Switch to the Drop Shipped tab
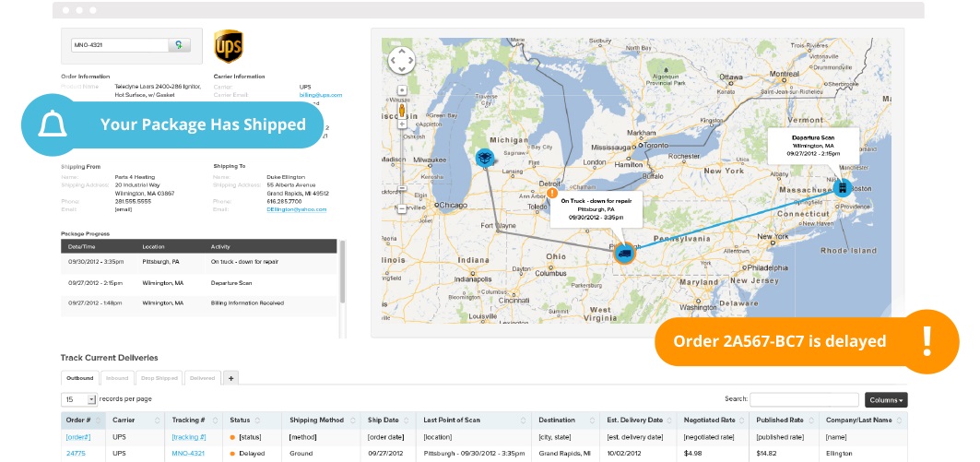The width and height of the screenshot is (980, 462). [159, 377]
